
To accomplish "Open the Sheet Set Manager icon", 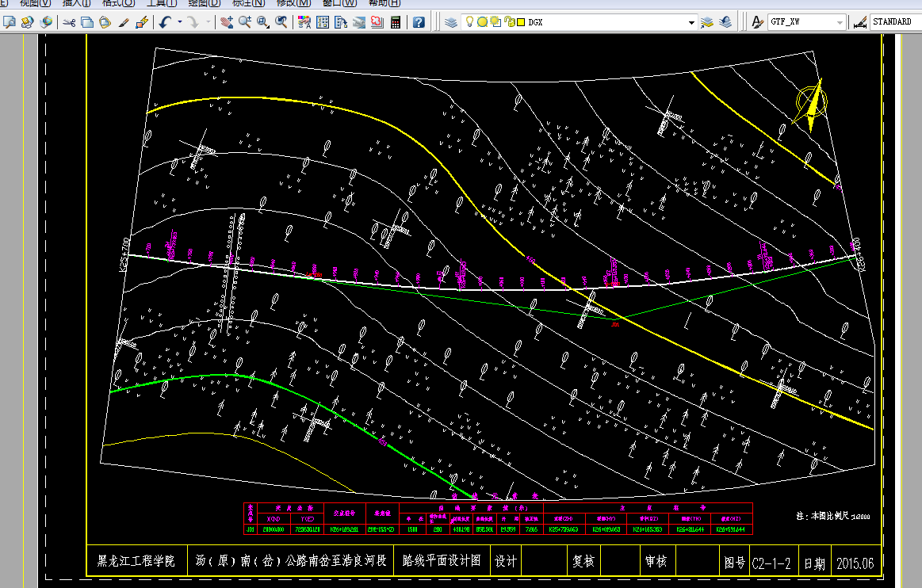I will (x=358, y=22).
